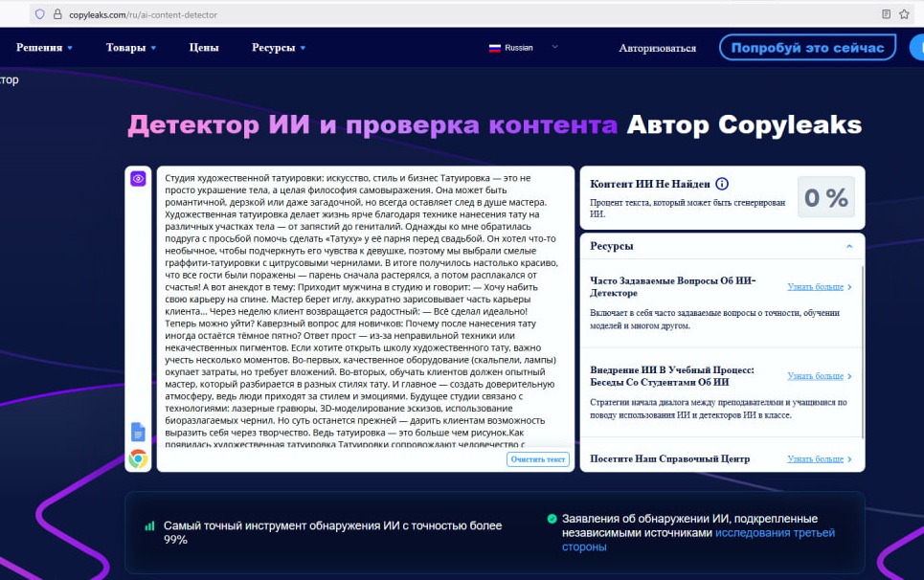Click the Russian flag icon
This screenshot has height=580, width=924.
(494, 48)
